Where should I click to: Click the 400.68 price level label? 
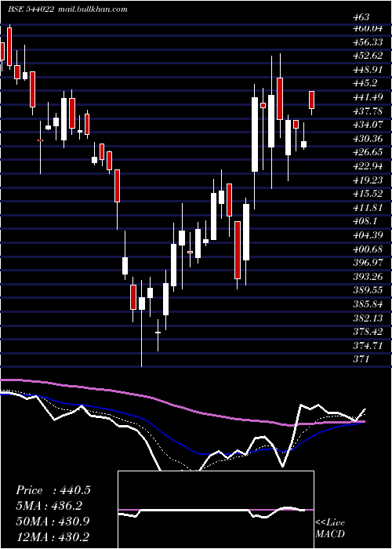click(368, 249)
